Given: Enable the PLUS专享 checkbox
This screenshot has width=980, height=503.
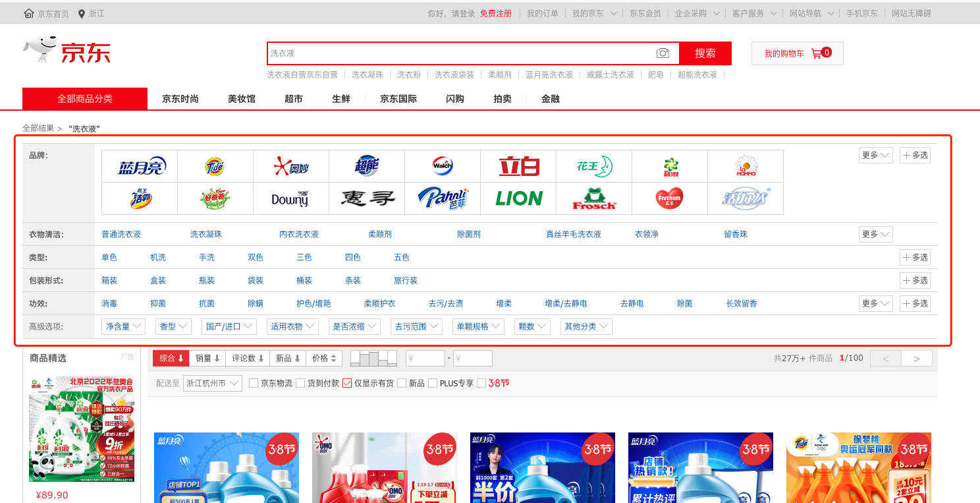Looking at the screenshot, I should point(433,383).
